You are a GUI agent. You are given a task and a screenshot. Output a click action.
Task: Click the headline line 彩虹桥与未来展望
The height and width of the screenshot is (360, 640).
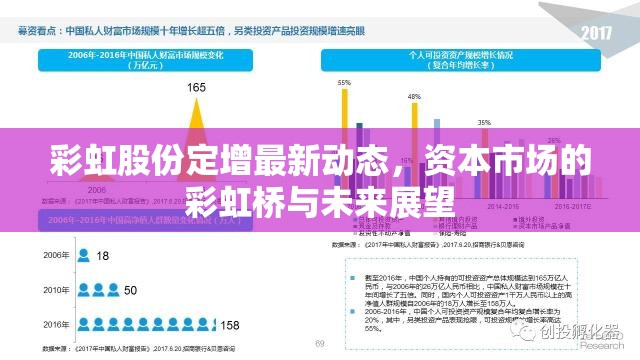(x=320, y=202)
